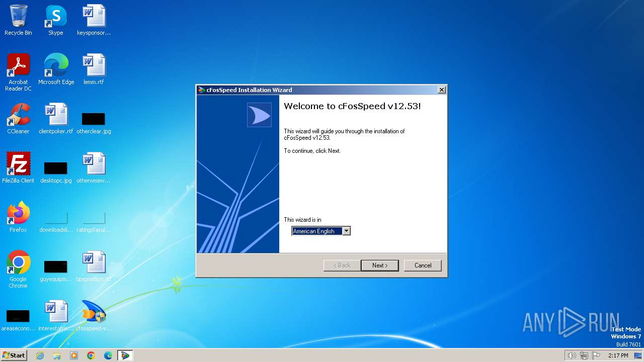
Task: Click the cFosSpeed arrow logo in the wizard
Action: (x=259, y=115)
